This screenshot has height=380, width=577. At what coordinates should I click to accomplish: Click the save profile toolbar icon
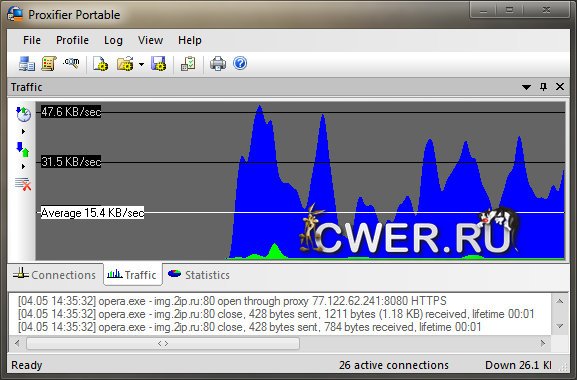tap(159, 64)
